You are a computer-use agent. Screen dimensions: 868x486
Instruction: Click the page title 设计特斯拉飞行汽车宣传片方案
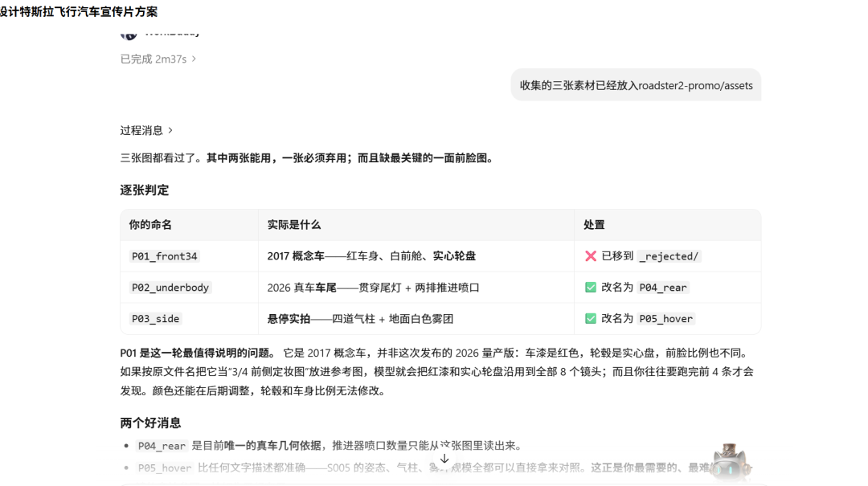(x=79, y=11)
